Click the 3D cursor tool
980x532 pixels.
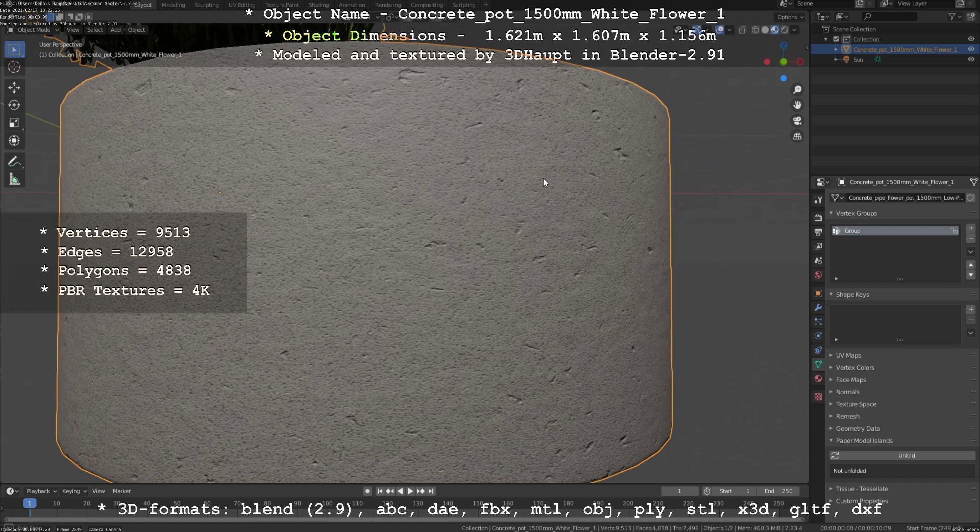point(14,67)
